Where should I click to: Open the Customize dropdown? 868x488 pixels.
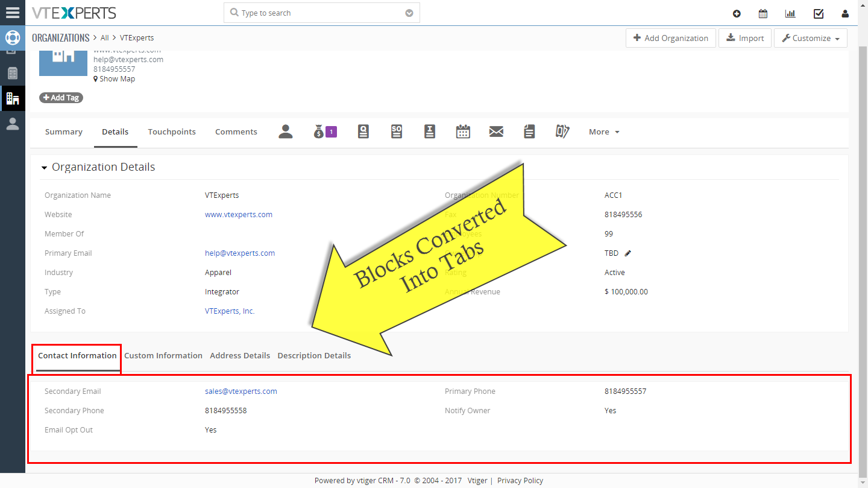coord(810,38)
